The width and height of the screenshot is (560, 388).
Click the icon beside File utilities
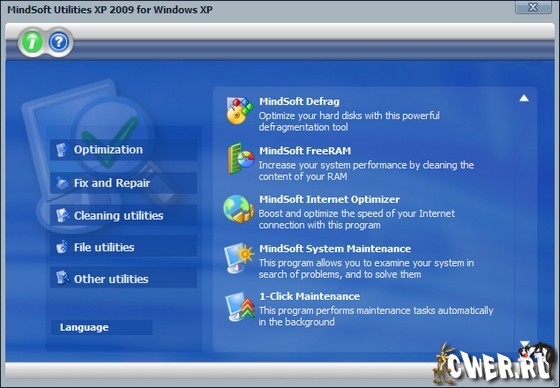(x=62, y=247)
